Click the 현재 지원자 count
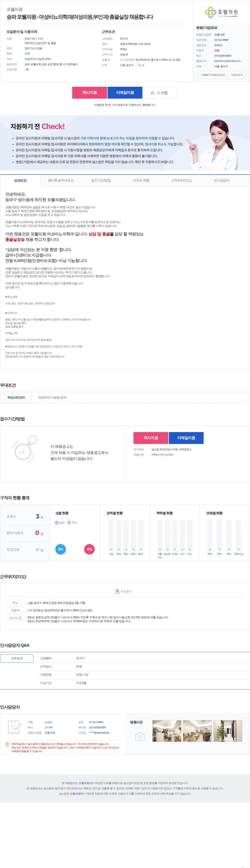Screen dimensions: 250x868 click(x=25, y=533)
